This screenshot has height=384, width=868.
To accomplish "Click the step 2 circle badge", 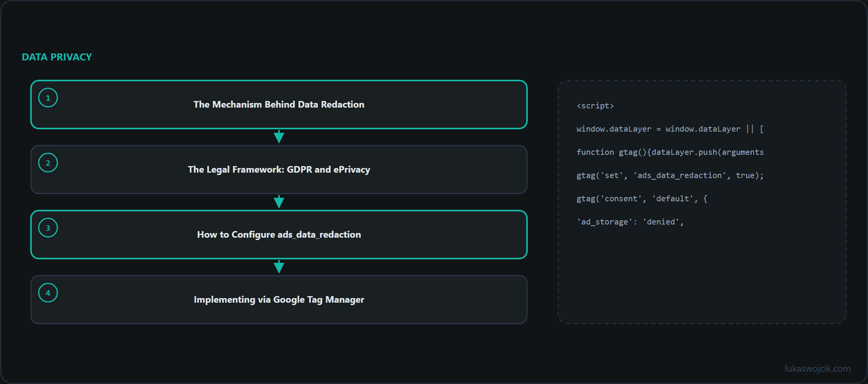I will [48, 163].
